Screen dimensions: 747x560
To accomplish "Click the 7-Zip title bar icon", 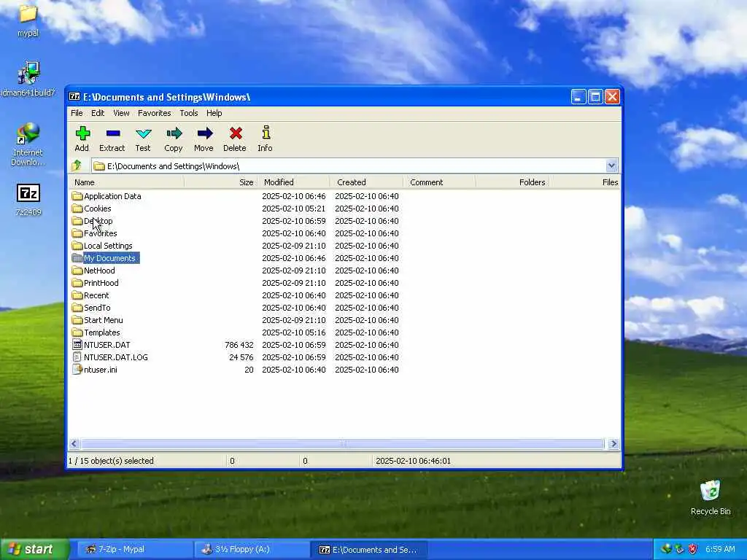I will point(74,97).
